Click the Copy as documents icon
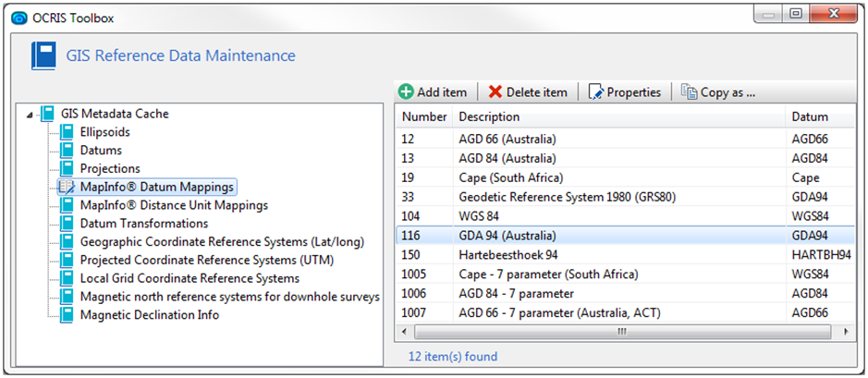This screenshot has width=868, height=378. [x=689, y=92]
